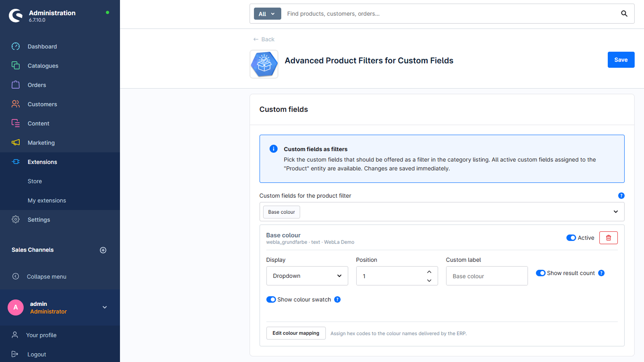
Task: Increase the Position value
Action: 429,272
